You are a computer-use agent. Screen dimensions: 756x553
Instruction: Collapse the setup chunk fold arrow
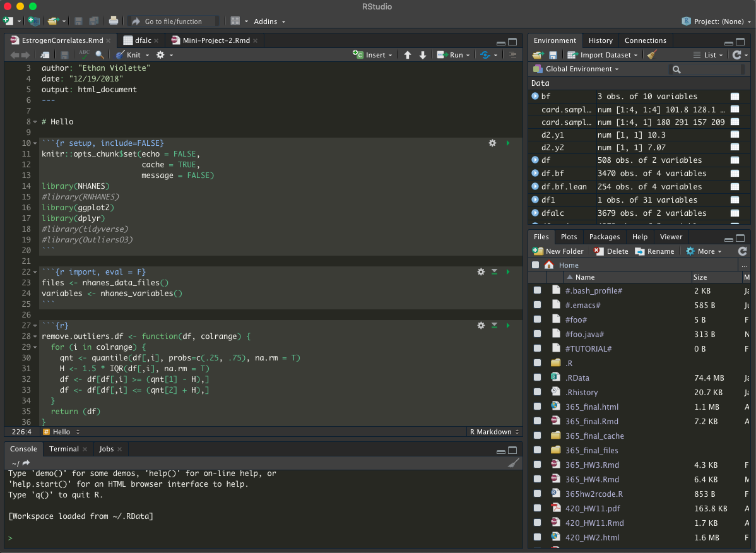(35, 143)
